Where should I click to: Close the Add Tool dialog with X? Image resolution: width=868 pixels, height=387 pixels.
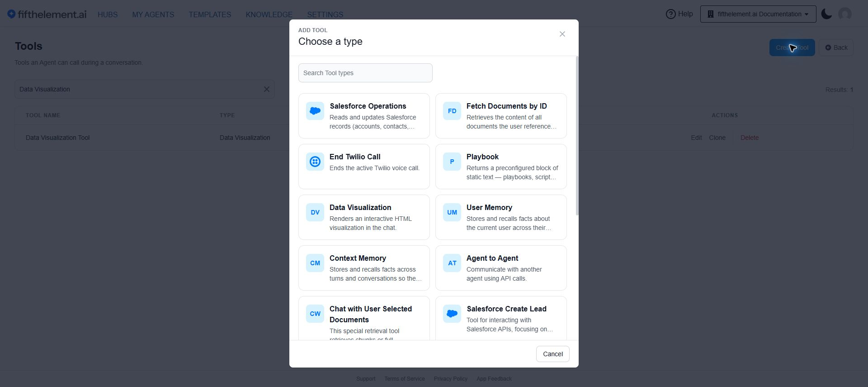pos(562,34)
